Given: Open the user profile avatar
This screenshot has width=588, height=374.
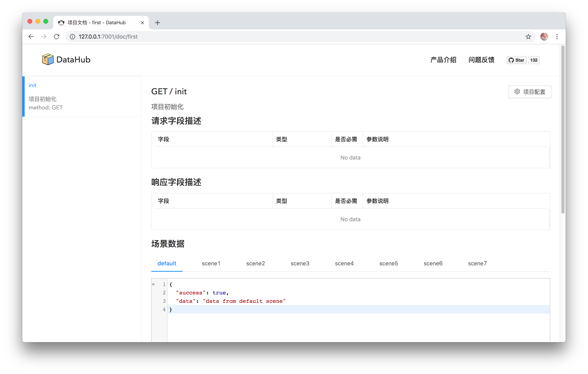Looking at the screenshot, I should click(544, 37).
